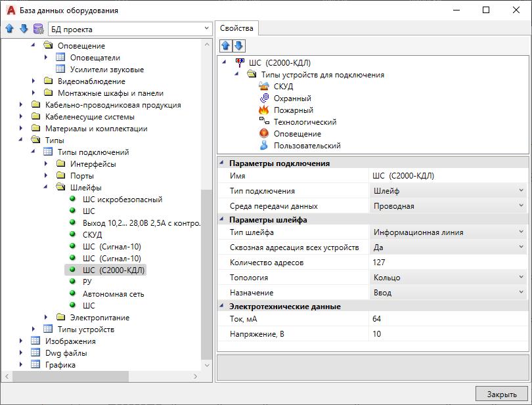Image resolution: width=532 pixels, height=405 pixels.
Task: Select the Охранный device type icon
Action: [x=264, y=98]
